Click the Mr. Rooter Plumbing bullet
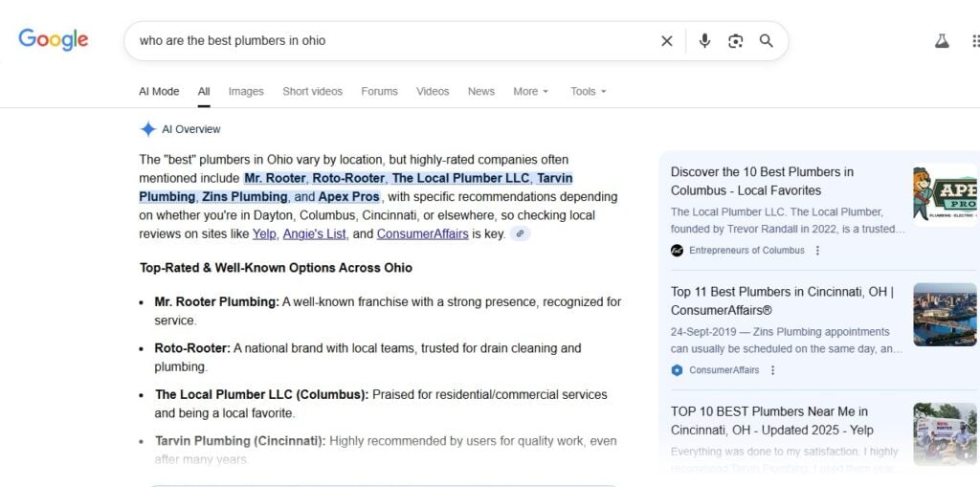 [x=388, y=311]
